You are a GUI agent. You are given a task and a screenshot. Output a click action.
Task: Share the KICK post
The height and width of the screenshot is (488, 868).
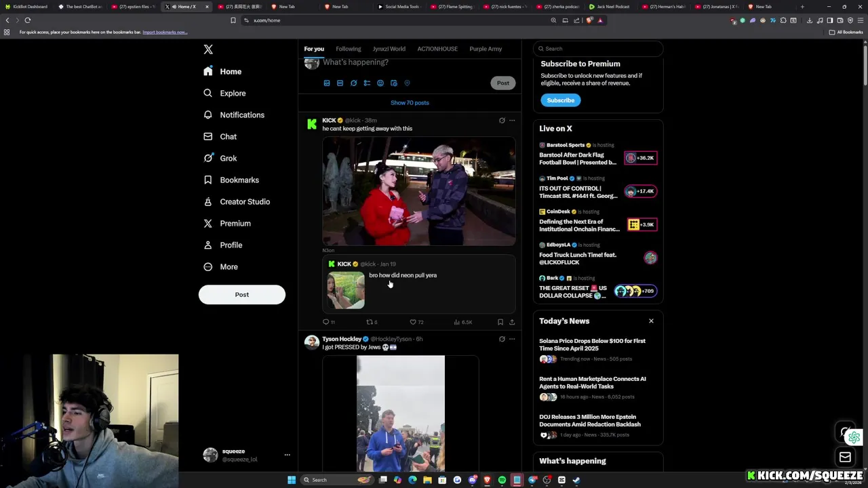(x=512, y=322)
